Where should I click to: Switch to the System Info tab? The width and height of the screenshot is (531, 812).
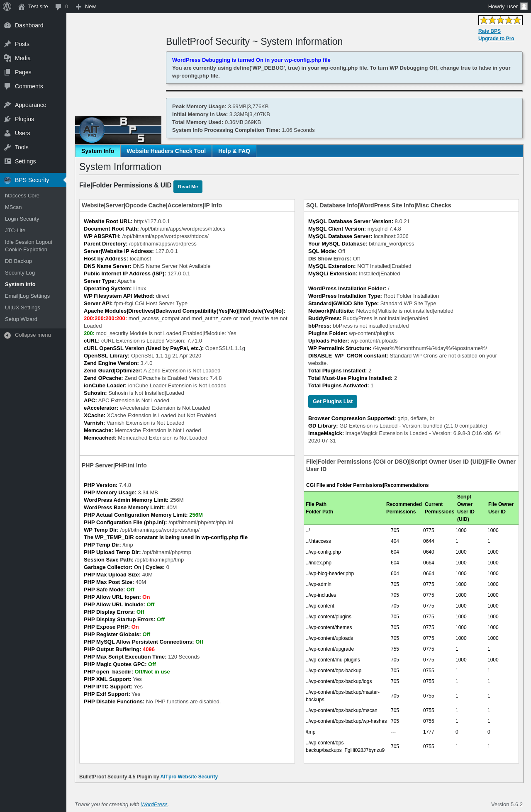[97, 151]
